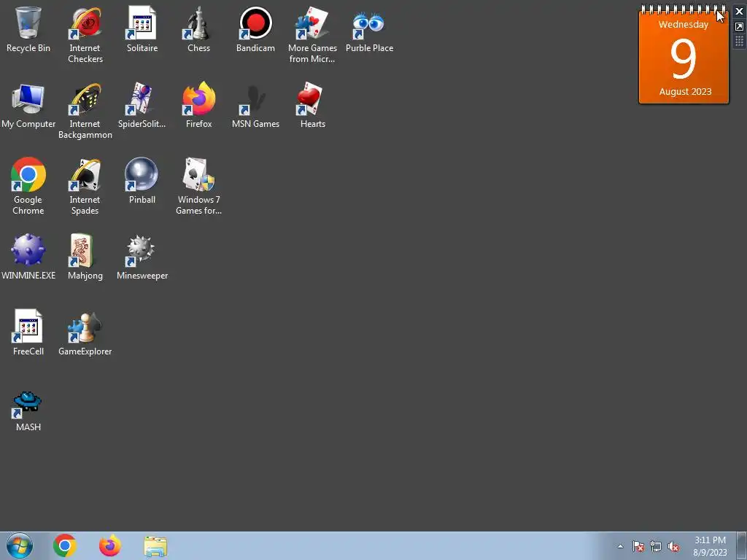Select the SpiderSolitaire icon

point(142,106)
